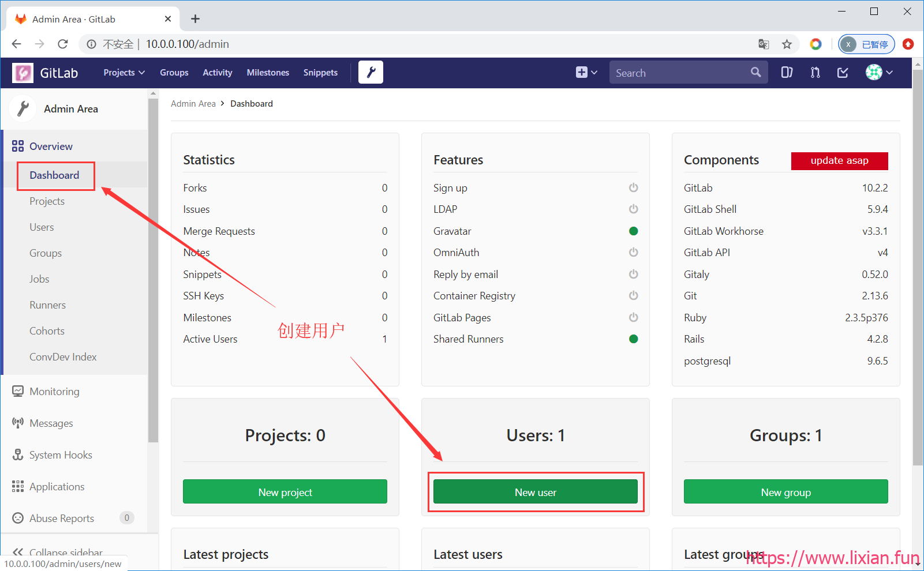This screenshot has width=924, height=571.
Task: Expand the Projects dropdown in navbar
Action: tap(124, 73)
